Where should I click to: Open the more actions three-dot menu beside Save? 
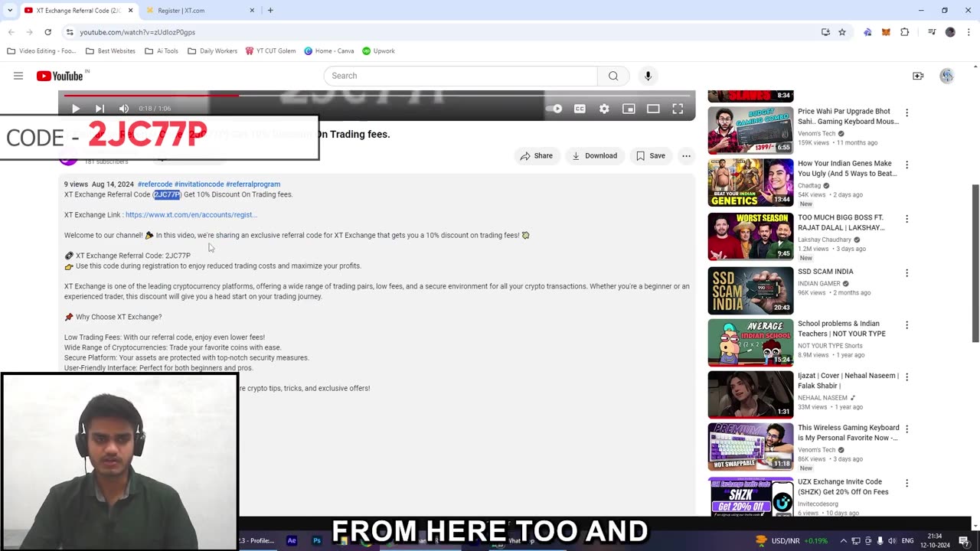(686, 155)
